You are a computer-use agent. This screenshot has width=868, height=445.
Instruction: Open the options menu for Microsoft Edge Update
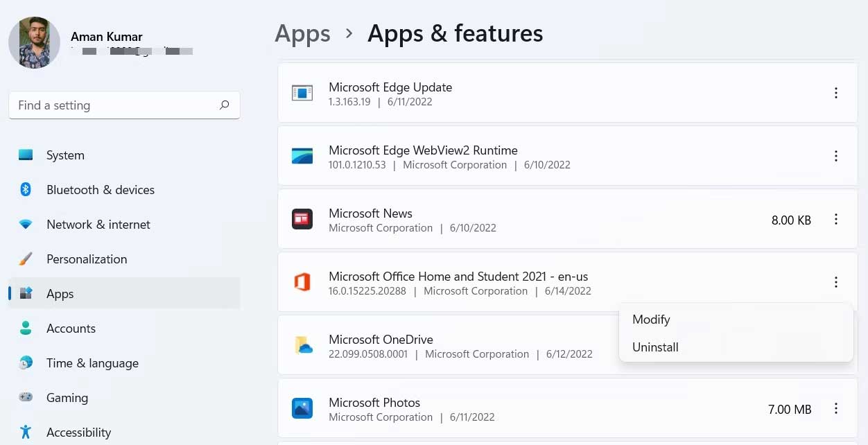[836, 93]
